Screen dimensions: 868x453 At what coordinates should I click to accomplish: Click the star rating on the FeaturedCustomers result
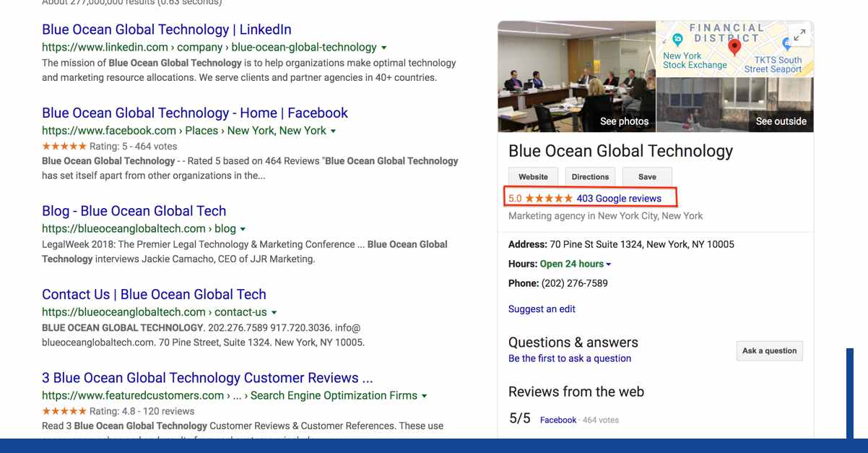pyautogui.click(x=63, y=410)
